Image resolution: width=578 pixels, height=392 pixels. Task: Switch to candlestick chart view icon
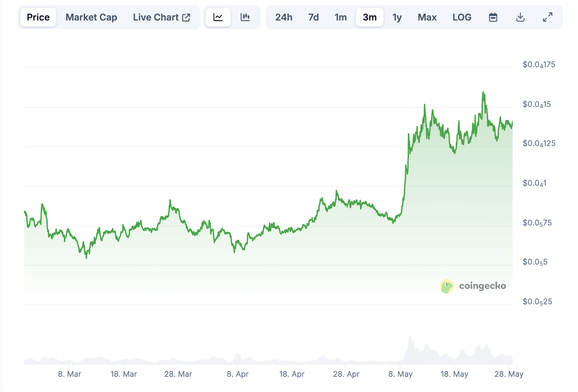click(x=245, y=17)
